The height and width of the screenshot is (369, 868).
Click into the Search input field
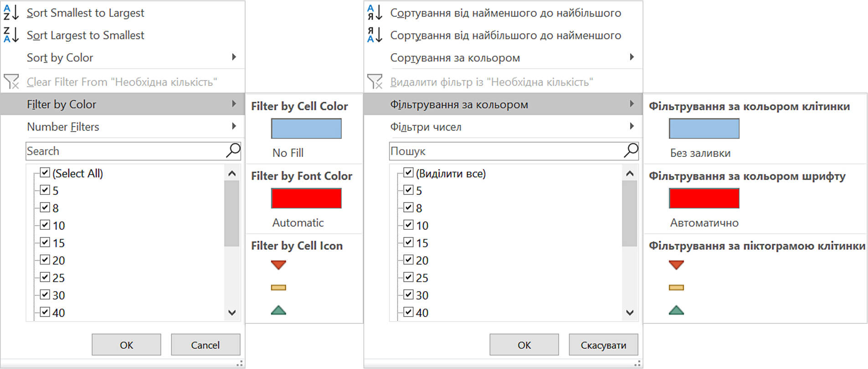(123, 151)
